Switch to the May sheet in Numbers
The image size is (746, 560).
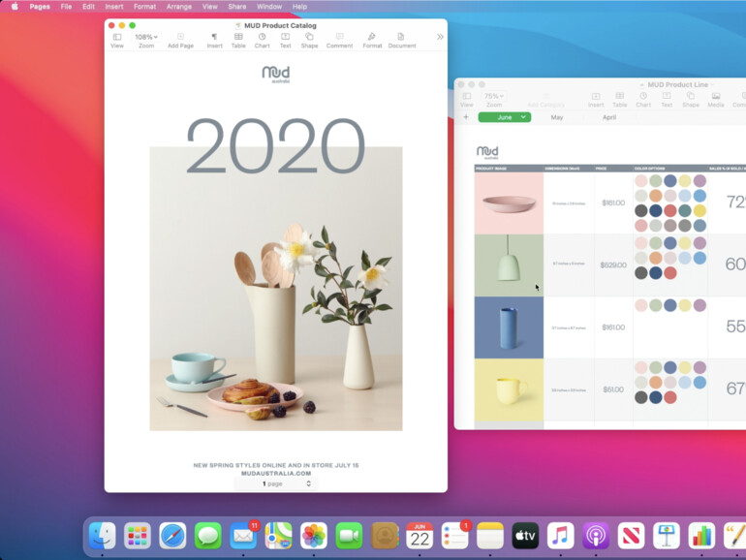click(x=557, y=117)
